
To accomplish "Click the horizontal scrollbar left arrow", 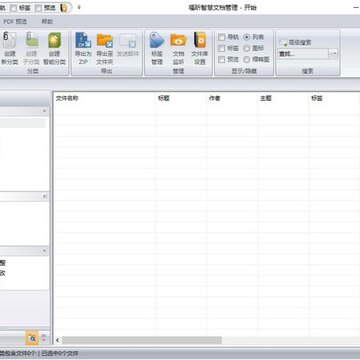I will [x=57, y=340].
